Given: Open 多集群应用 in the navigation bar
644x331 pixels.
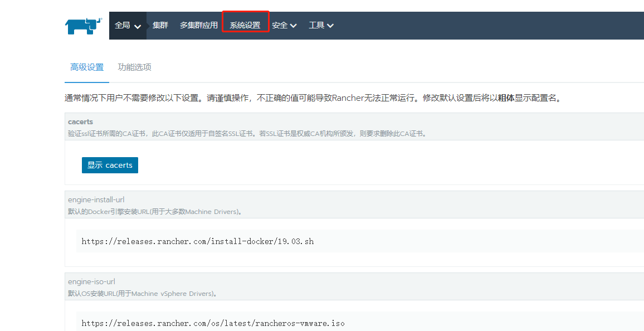Looking at the screenshot, I should [199, 26].
